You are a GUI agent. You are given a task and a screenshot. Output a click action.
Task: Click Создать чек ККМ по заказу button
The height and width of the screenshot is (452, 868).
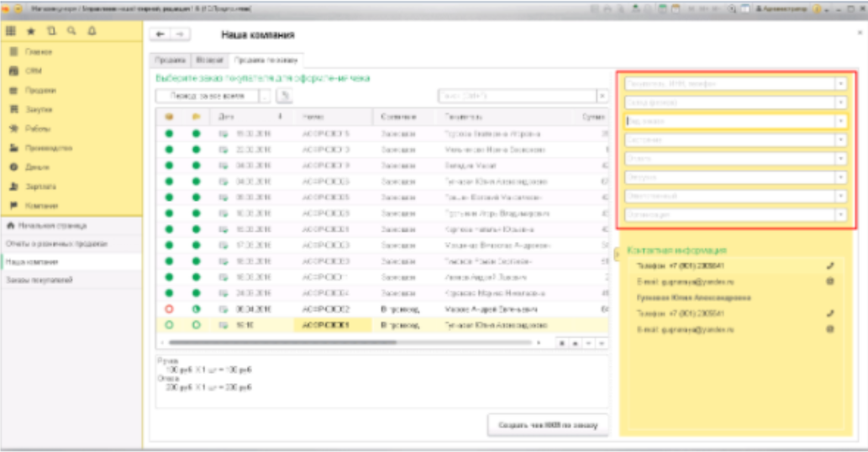pyautogui.click(x=548, y=425)
